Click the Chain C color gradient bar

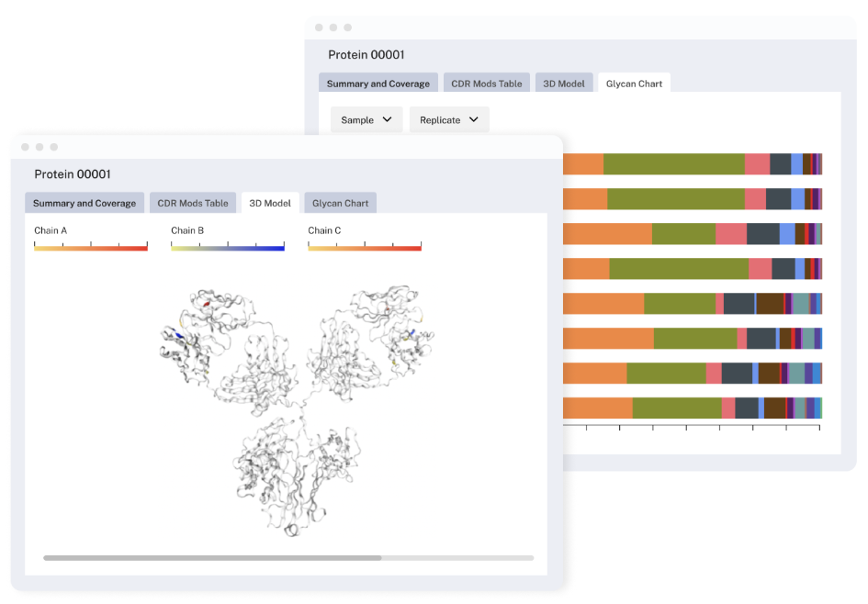[365, 248]
